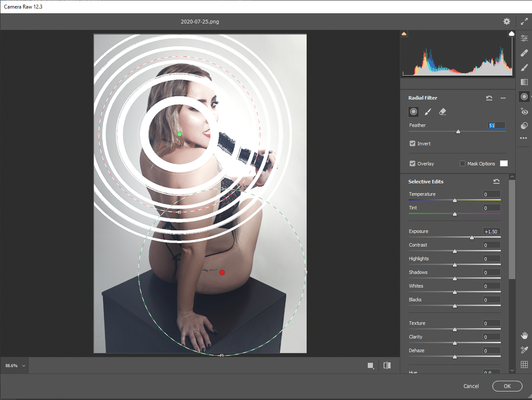
Task: Click the Exposure slider handle
Action: pos(472,237)
